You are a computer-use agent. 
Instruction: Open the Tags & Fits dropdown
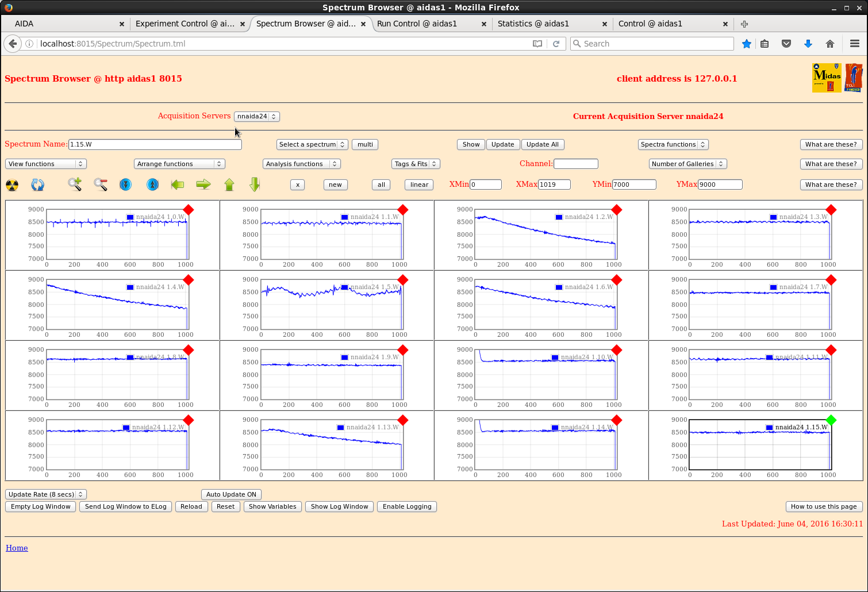coord(416,164)
